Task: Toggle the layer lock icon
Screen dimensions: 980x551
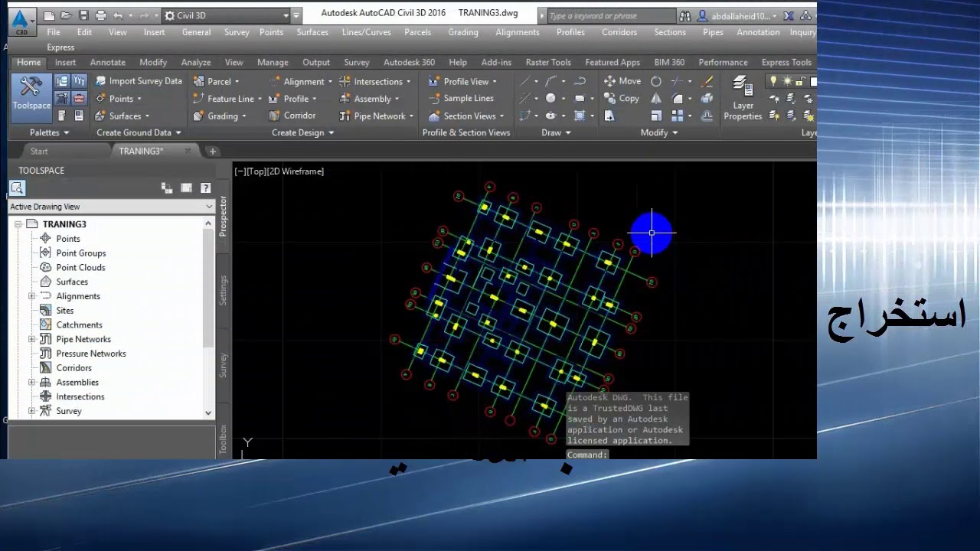Action: [801, 81]
